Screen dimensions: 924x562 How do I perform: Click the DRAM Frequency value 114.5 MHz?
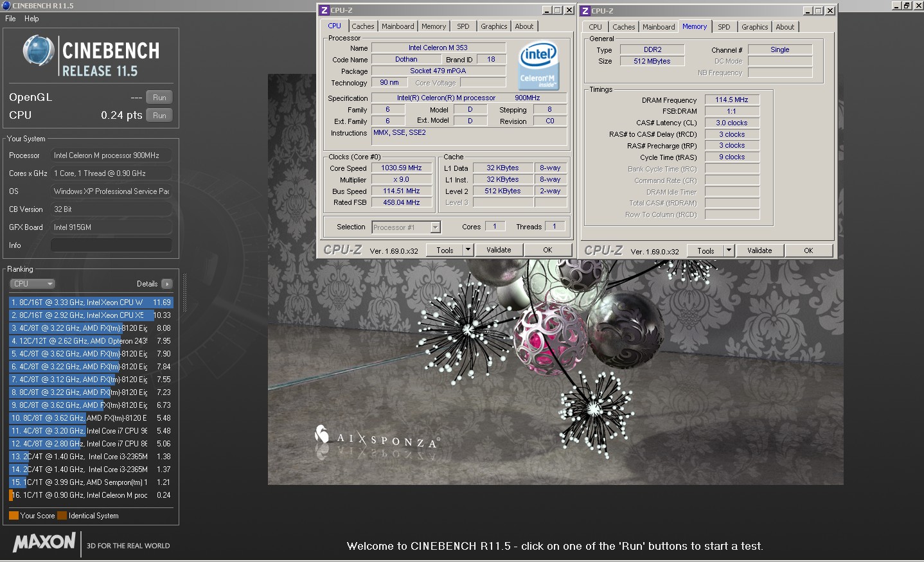click(732, 100)
